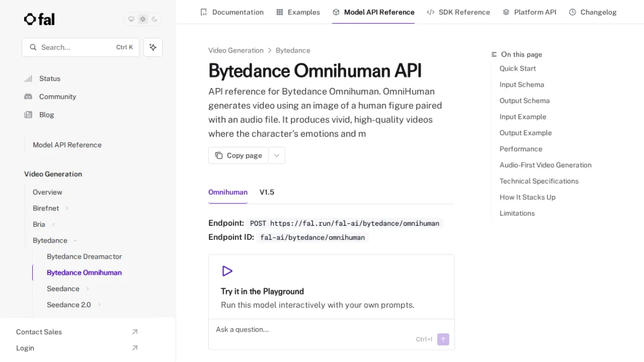Image resolution: width=644 pixels, height=362 pixels.
Task: Click the Endpoint ID code text
Action: point(312,237)
